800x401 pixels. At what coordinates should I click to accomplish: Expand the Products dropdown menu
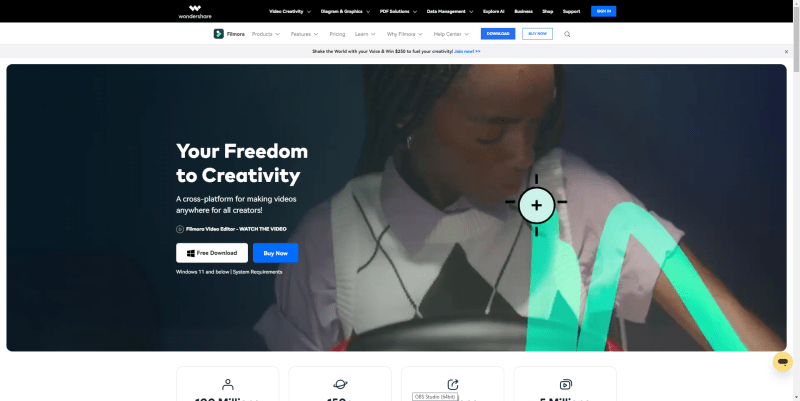tap(266, 34)
